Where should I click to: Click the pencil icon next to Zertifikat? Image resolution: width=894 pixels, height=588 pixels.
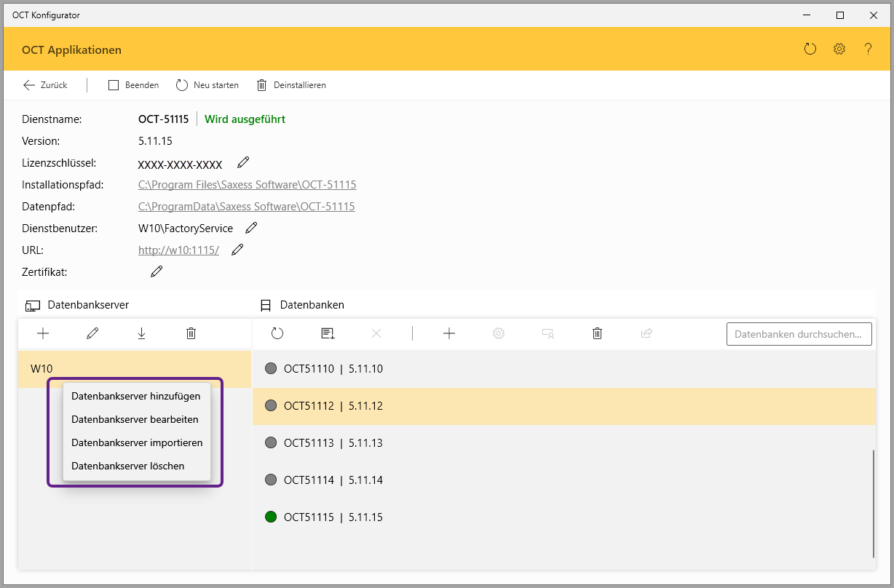click(x=157, y=271)
